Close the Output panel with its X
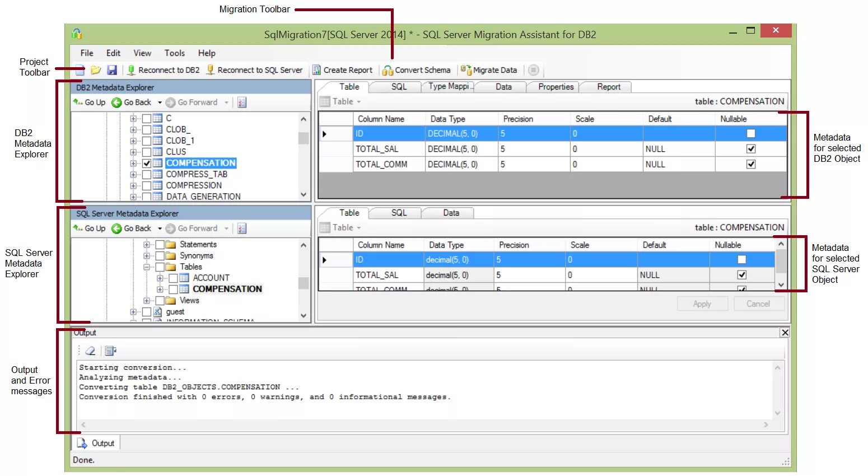 tap(785, 333)
